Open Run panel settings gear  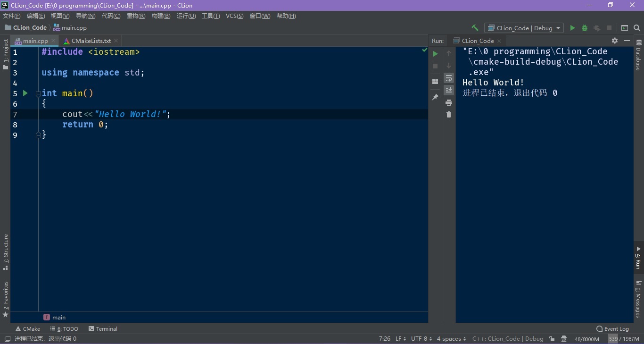[615, 41]
